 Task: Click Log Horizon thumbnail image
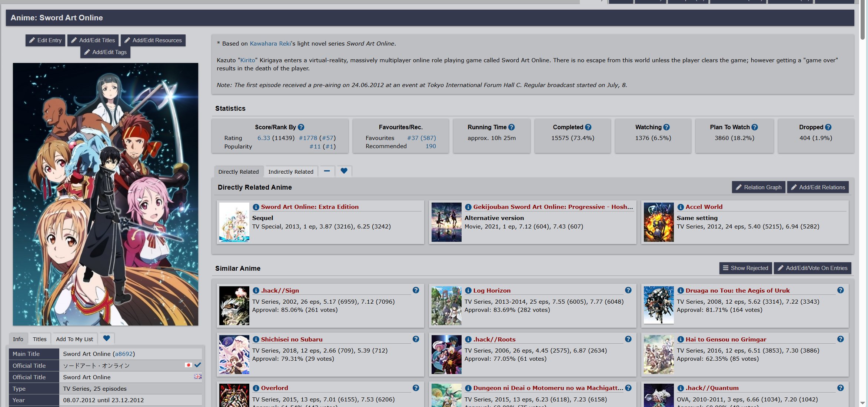[x=446, y=306]
